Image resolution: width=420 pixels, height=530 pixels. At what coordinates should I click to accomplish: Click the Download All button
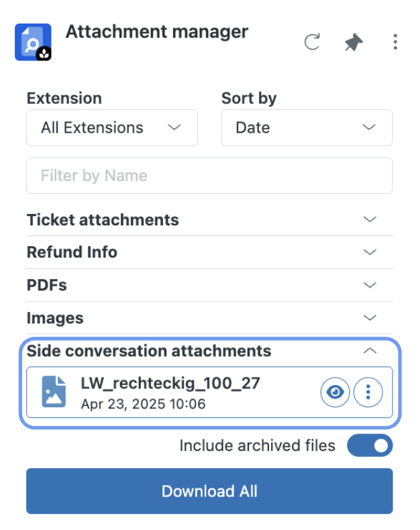209,491
